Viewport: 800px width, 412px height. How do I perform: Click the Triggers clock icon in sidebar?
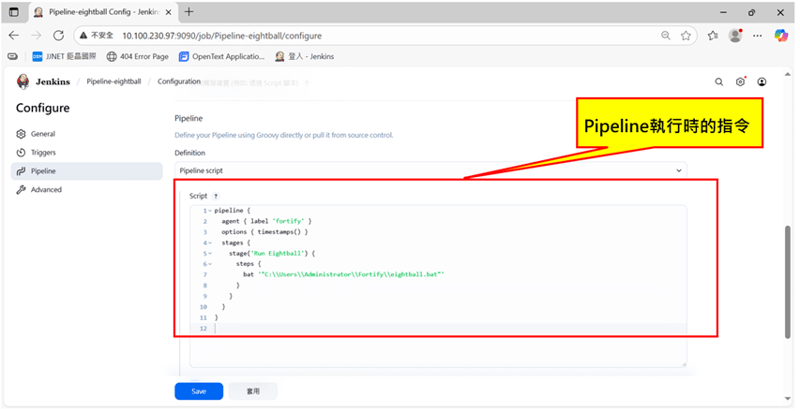click(21, 152)
